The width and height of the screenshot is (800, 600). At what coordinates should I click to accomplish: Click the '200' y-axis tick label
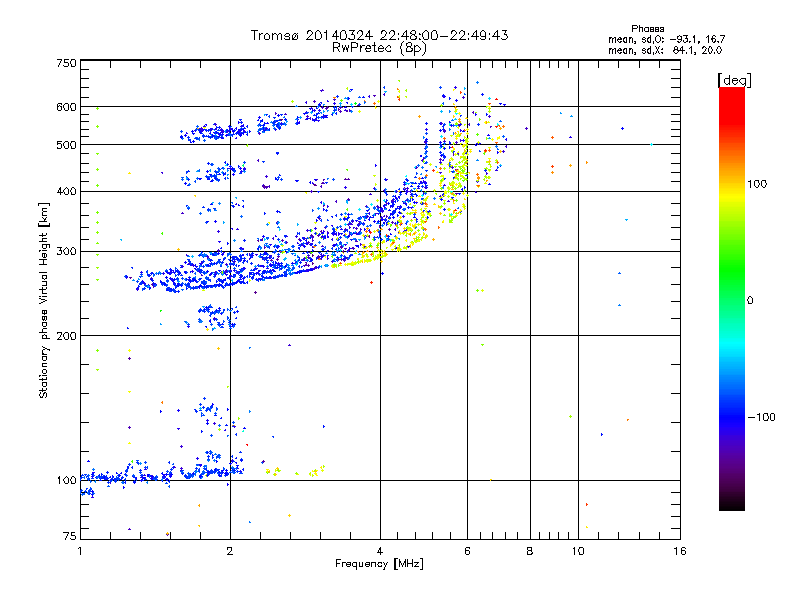click(x=66, y=336)
